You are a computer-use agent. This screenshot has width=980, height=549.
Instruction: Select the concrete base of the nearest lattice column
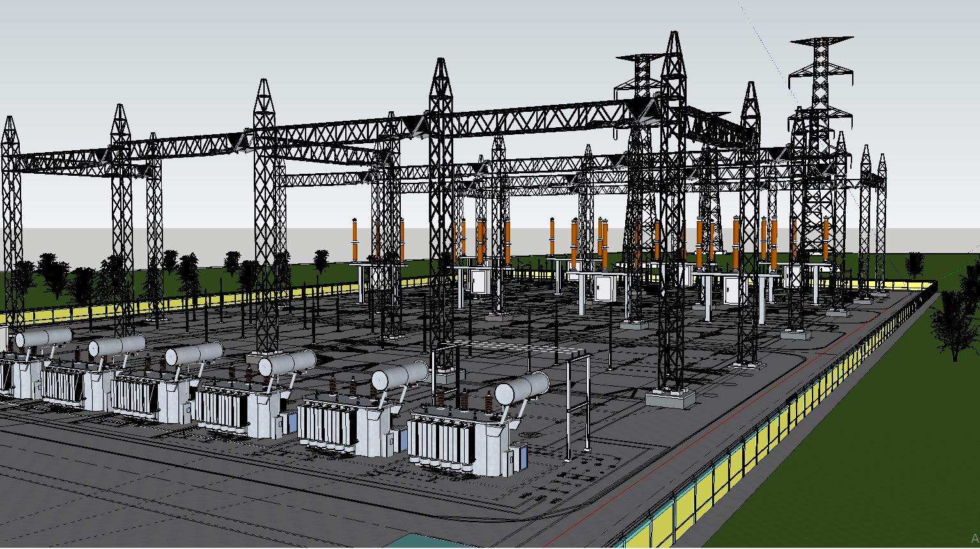click(x=669, y=399)
